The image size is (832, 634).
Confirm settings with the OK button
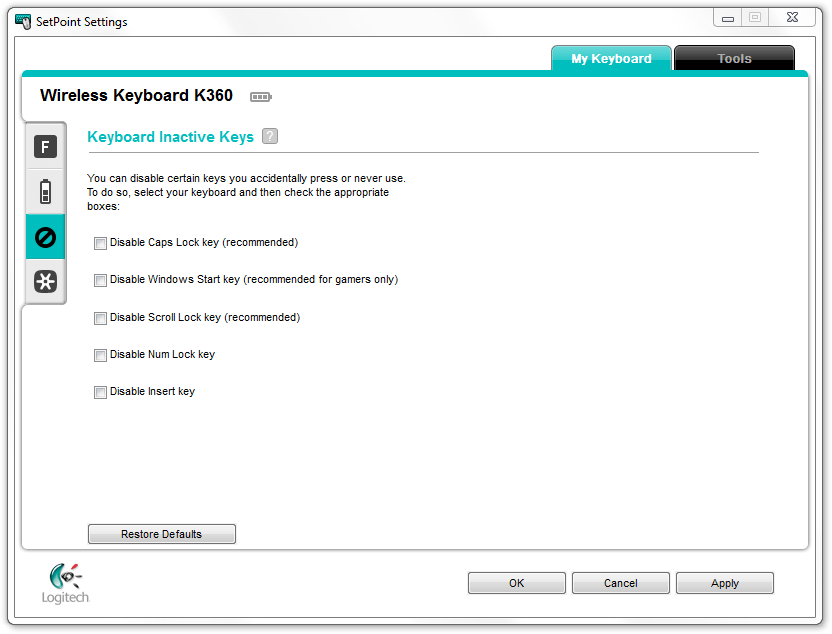point(516,583)
